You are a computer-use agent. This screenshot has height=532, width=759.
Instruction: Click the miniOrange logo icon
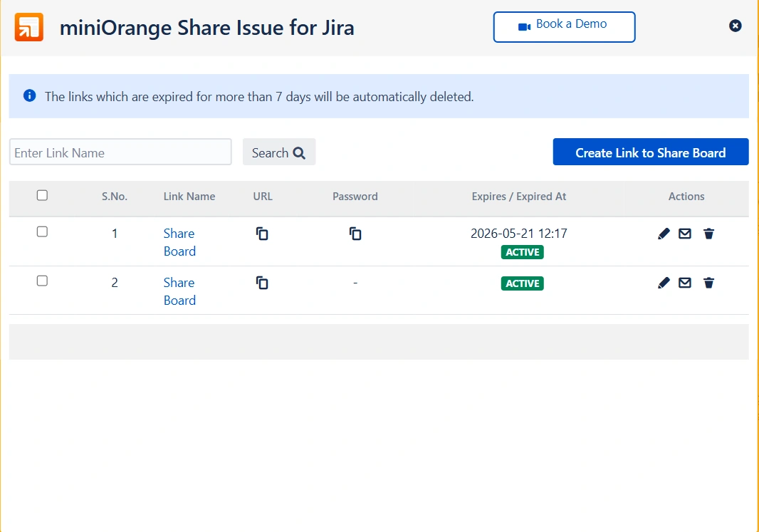29,27
